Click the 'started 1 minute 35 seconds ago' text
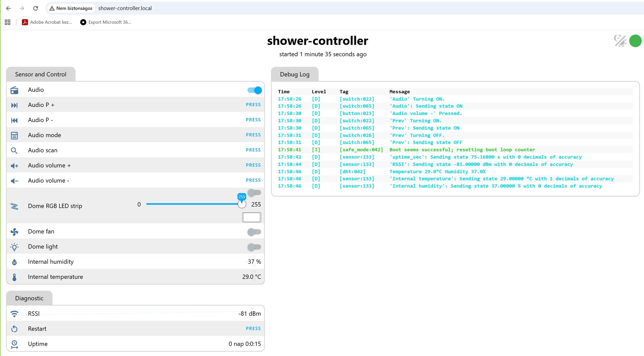644x356 pixels. (323, 54)
